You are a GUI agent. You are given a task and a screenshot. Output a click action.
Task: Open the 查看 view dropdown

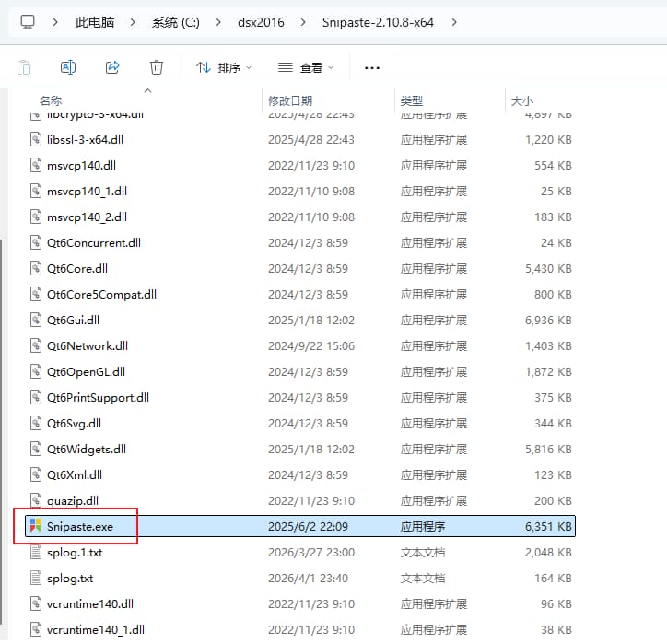[306, 67]
